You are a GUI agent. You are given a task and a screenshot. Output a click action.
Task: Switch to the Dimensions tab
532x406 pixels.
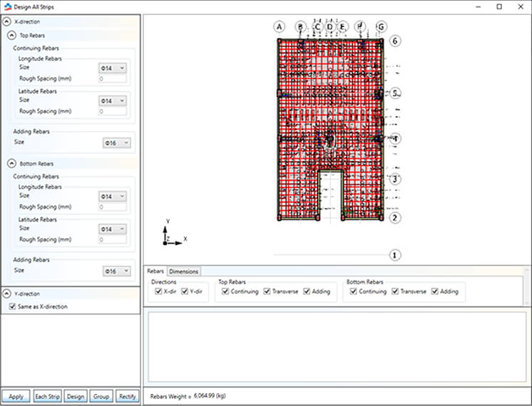point(184,271)
